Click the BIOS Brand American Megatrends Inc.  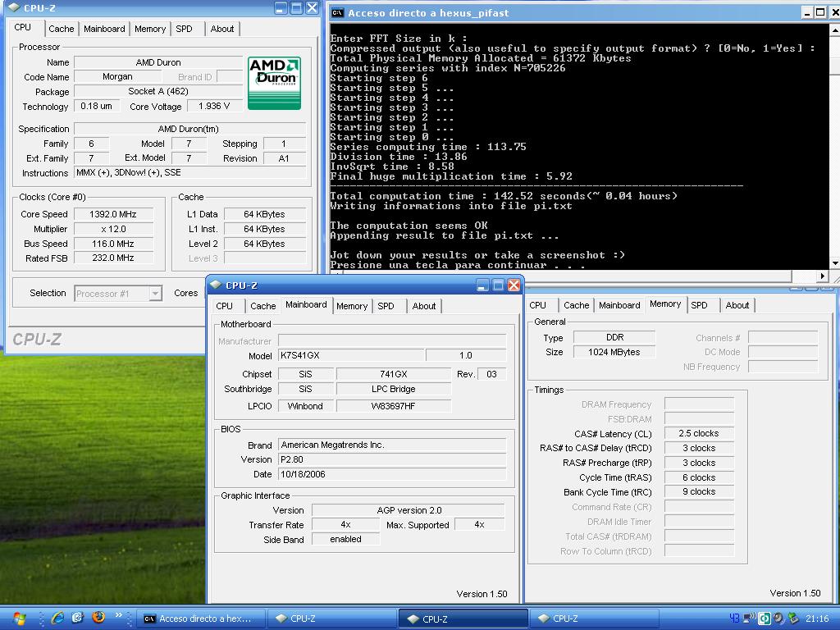[x=392, y=445]
